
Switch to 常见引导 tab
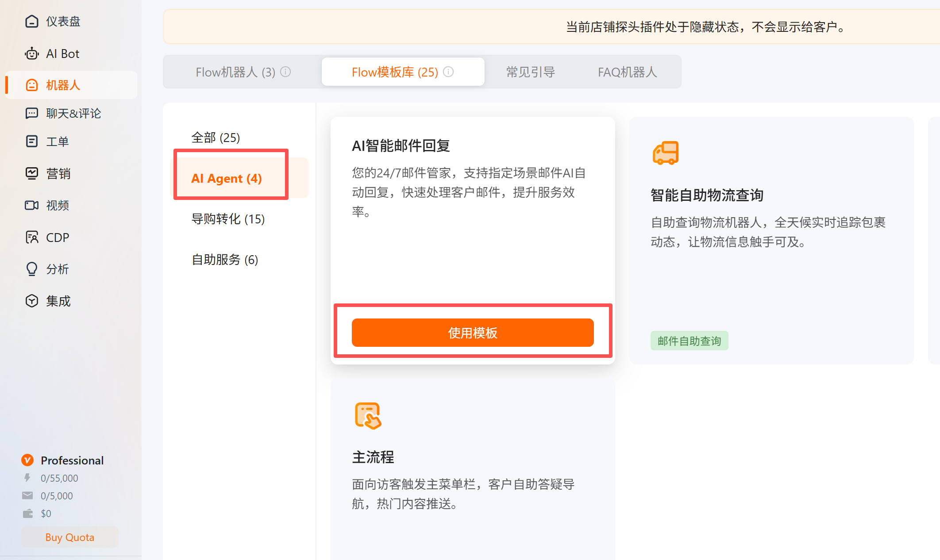[x=530, y=72]
